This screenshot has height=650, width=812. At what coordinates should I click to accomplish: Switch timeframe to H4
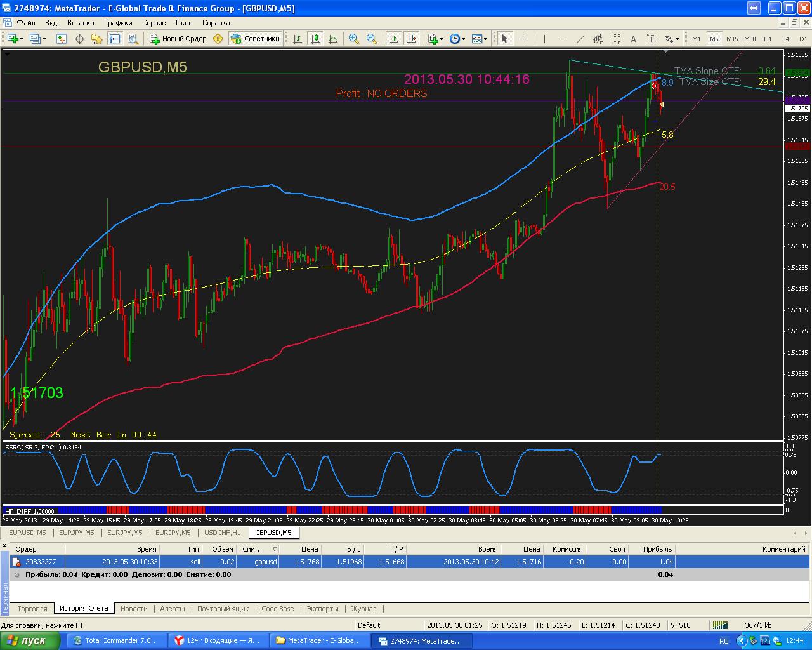(x=785, y=39)
